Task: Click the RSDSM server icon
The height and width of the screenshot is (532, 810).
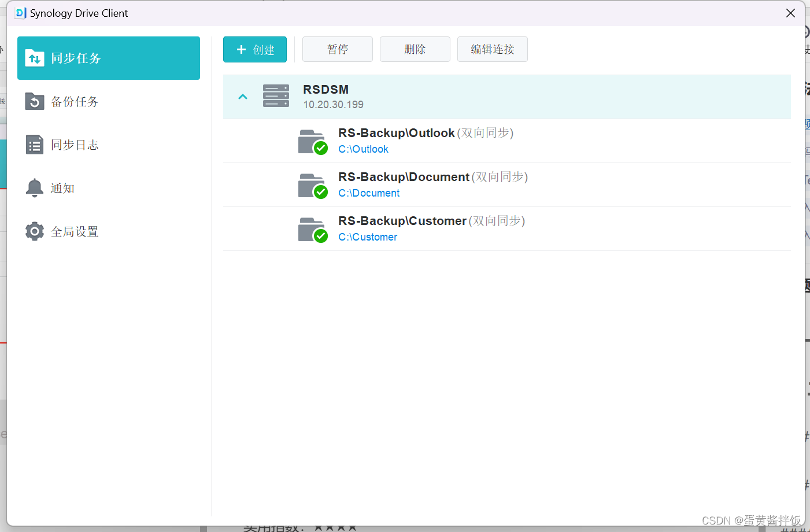Action: point(276,96)
